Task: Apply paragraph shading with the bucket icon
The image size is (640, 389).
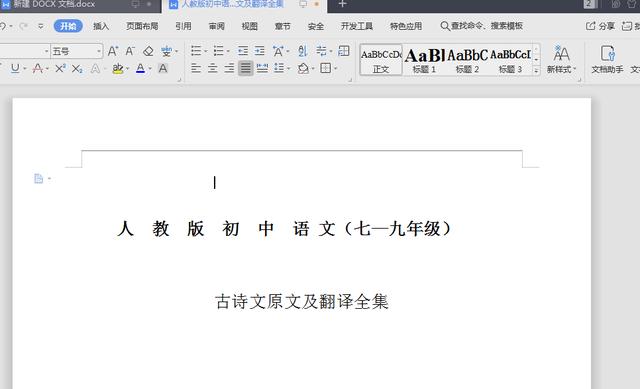Action: pyautogui.click(x=303, y=68)
